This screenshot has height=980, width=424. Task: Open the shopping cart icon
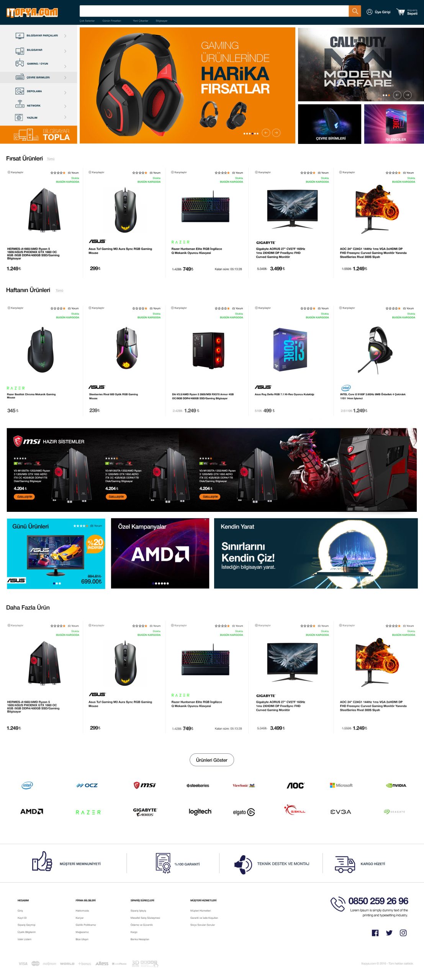click(x=401, y=12)
